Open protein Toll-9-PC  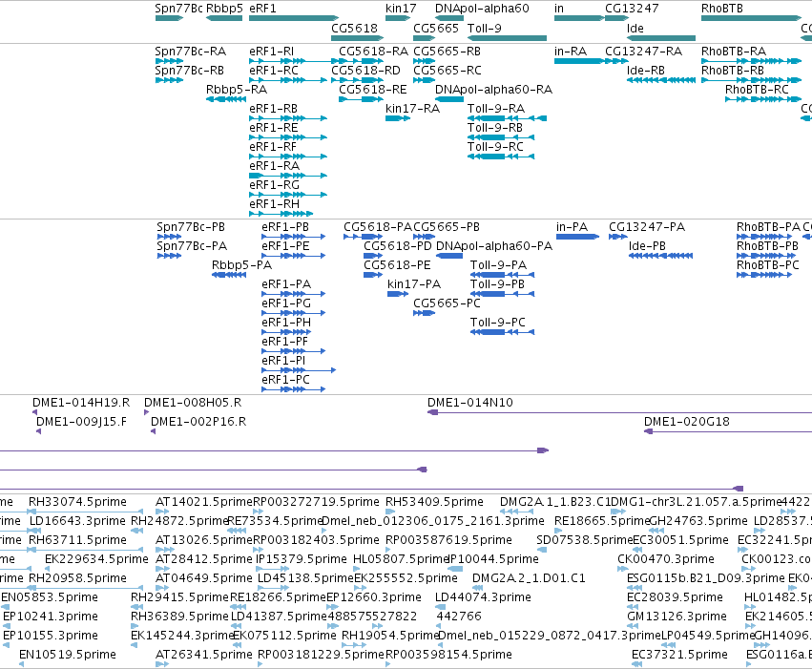(x=498, y=323)
